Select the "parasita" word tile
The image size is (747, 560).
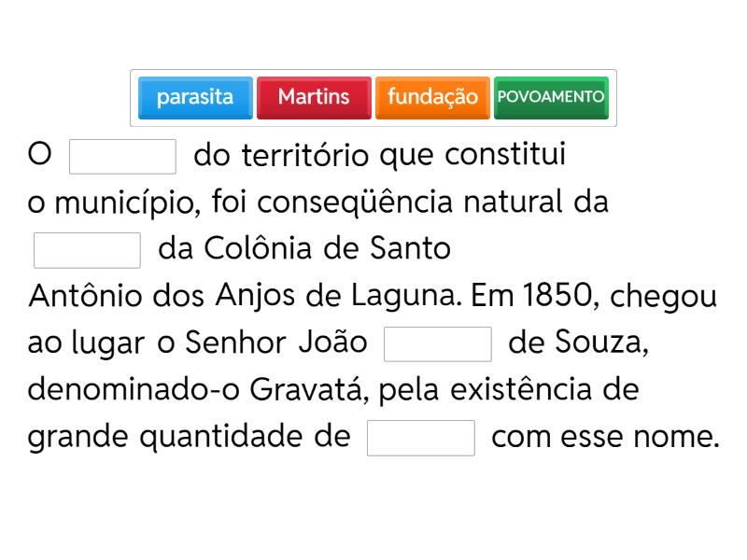[195, 97]
